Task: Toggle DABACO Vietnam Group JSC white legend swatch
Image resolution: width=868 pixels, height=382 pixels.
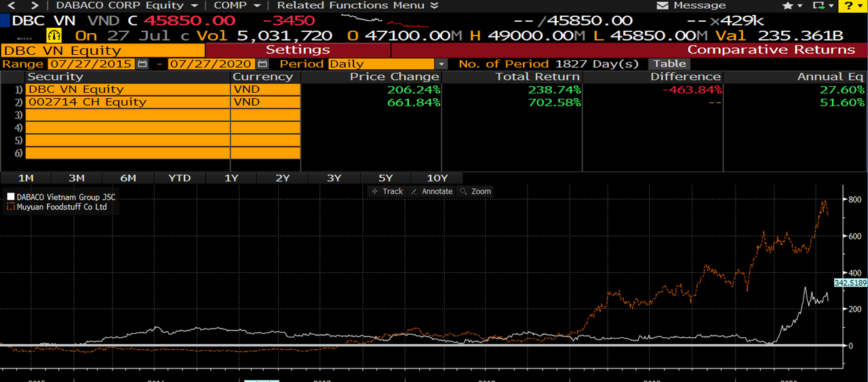Action: tap(11, 197)
